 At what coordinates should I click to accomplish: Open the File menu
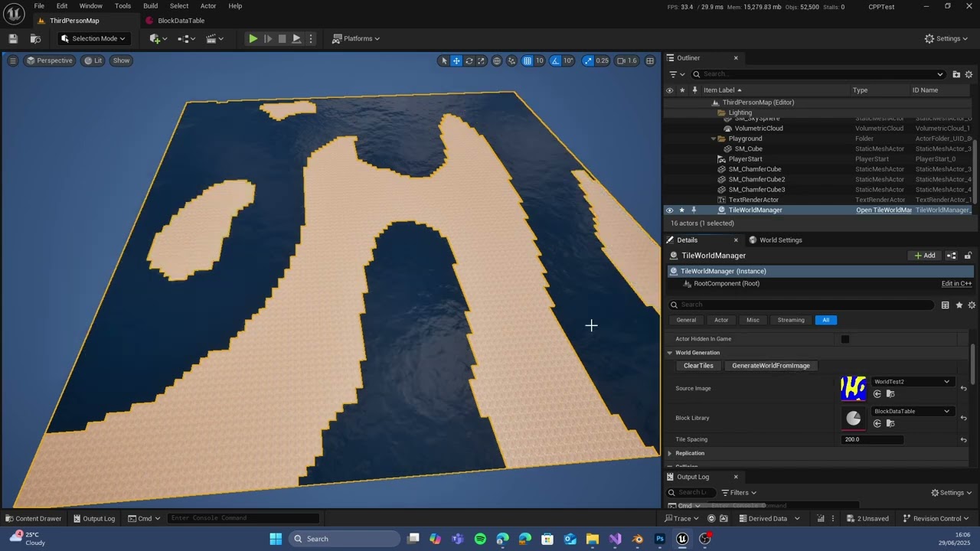[x=39, y=6]
